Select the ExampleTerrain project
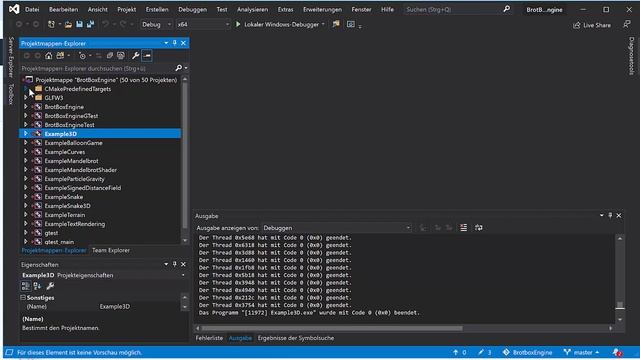Screen dimensions: 640x360 click(x=64, y=215)
